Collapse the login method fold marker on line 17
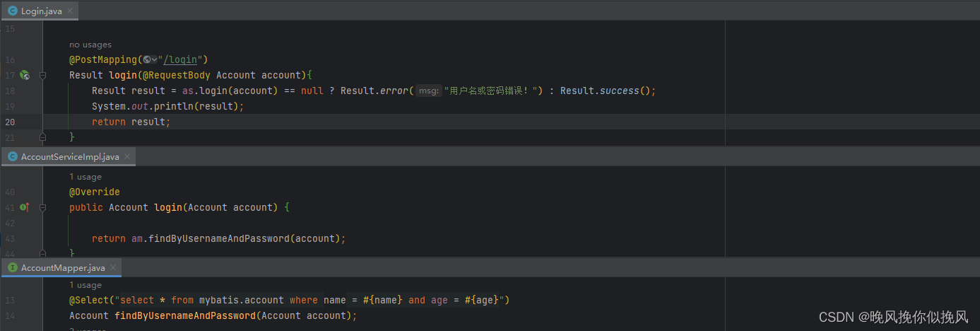Screen dimensions: 980x331 pyautogui.click(x=43, y=75)
